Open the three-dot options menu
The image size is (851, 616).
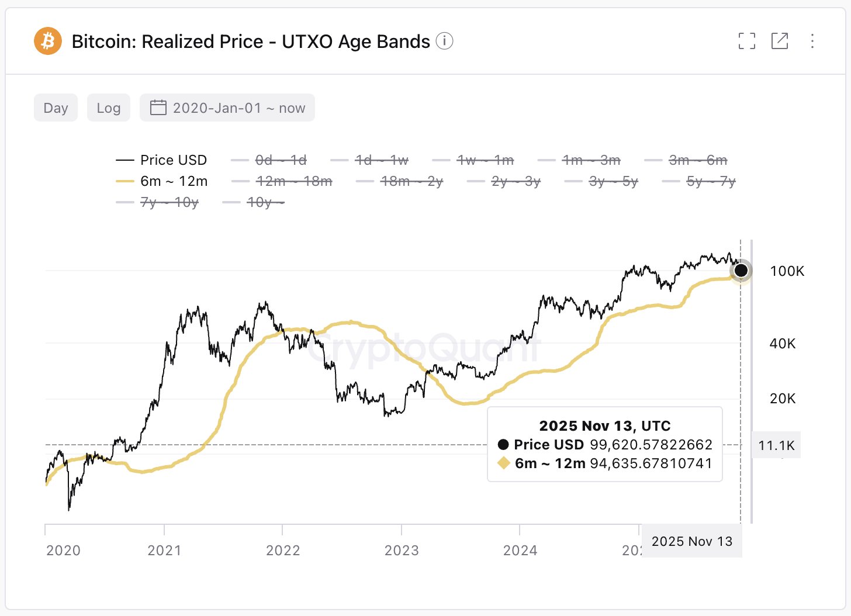(812, 41)
